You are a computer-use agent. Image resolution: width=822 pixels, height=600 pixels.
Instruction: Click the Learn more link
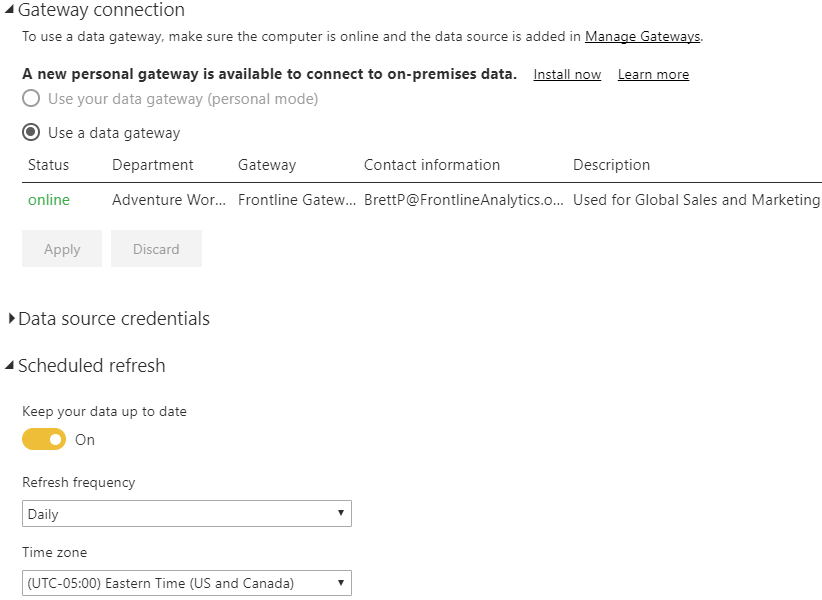[x=653, y=74]
